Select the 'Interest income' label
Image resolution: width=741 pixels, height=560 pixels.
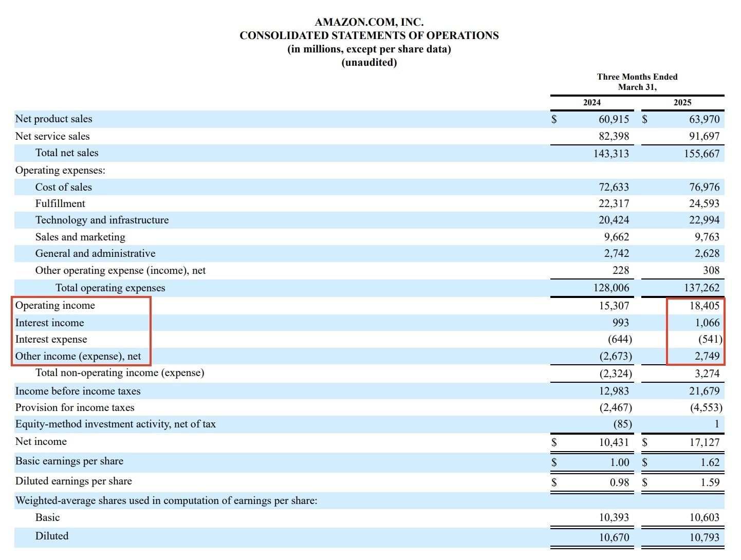[49, 323]
